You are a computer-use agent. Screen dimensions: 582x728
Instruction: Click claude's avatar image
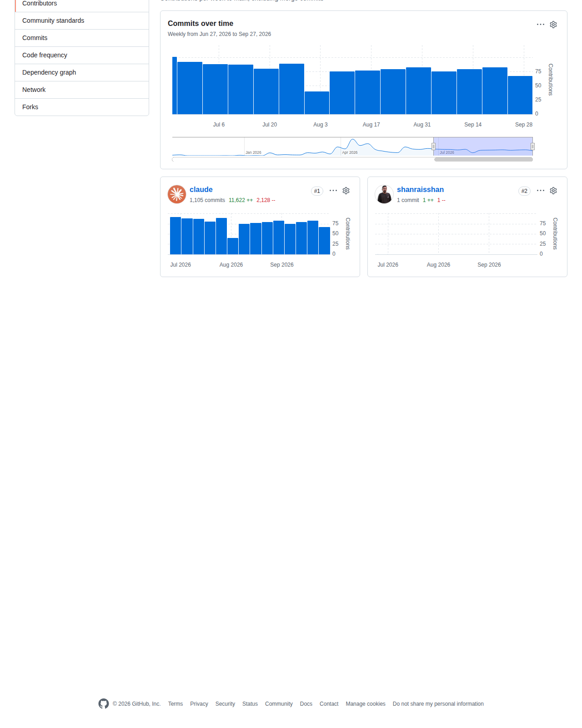[x=177, y=194]
